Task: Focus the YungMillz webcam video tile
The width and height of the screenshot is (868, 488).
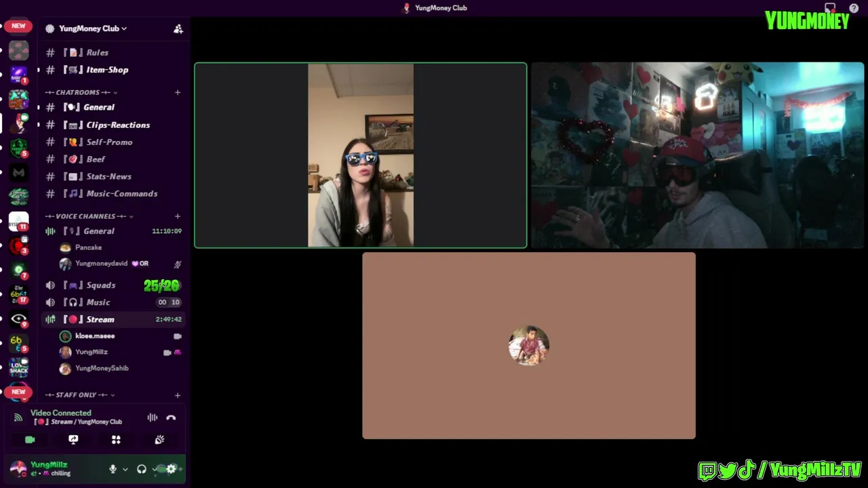Action: pos(697,155)
